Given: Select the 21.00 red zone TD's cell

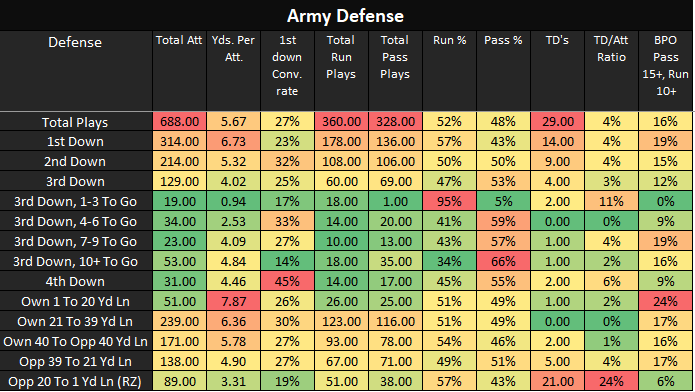Looking at the screenshot, I should pyautogui.click(x=558, y=381).
